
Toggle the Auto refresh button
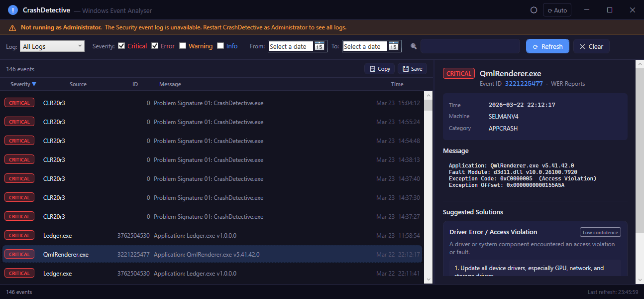point(557,10)
